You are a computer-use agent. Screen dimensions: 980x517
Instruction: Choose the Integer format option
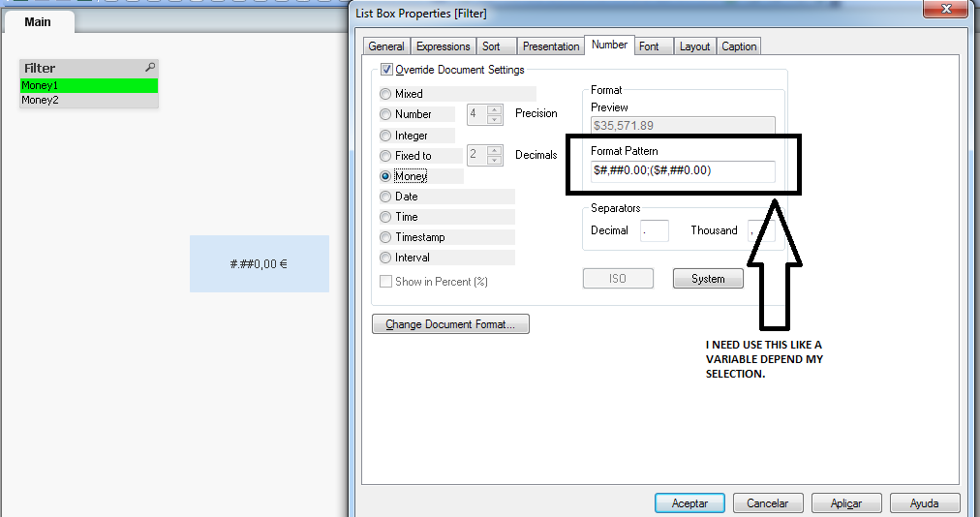(385, 136)
